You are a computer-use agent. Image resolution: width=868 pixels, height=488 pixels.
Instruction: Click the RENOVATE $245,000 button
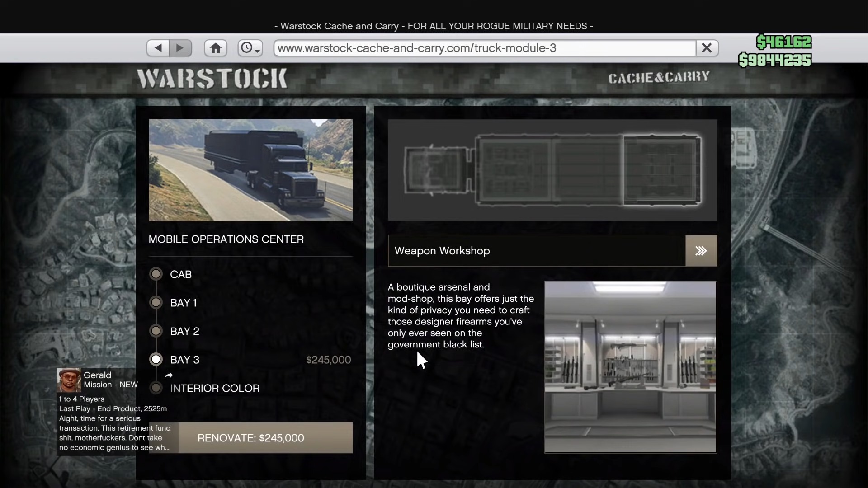click(250, 437)
